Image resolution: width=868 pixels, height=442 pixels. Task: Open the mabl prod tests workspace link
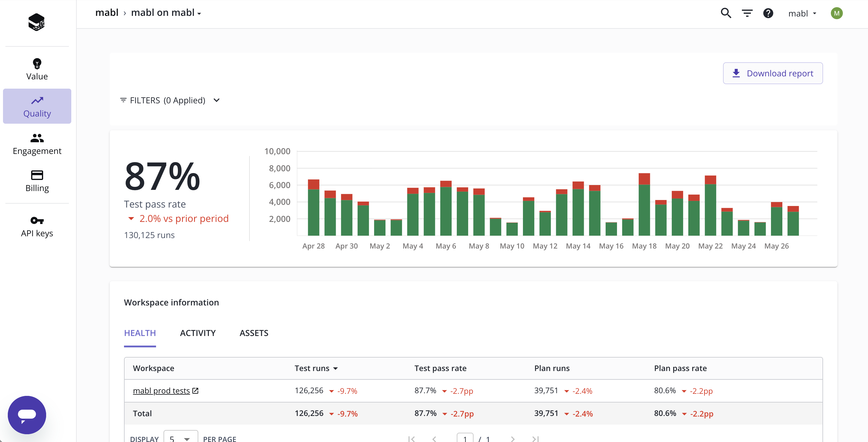click(x=161, y=391)
